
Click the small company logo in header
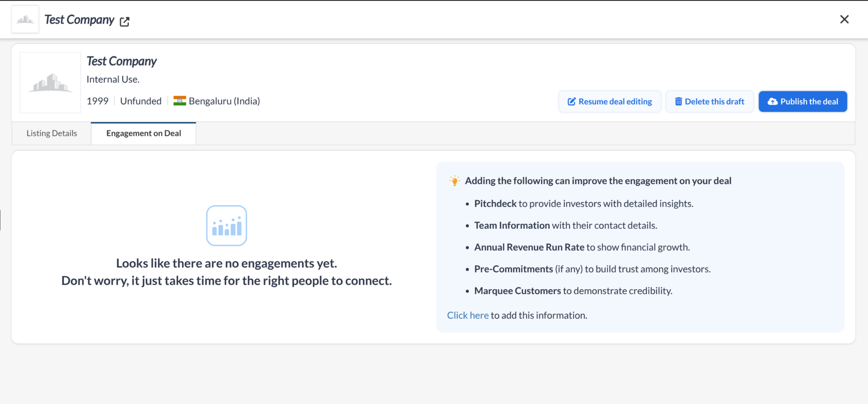(x=25, y=19)
